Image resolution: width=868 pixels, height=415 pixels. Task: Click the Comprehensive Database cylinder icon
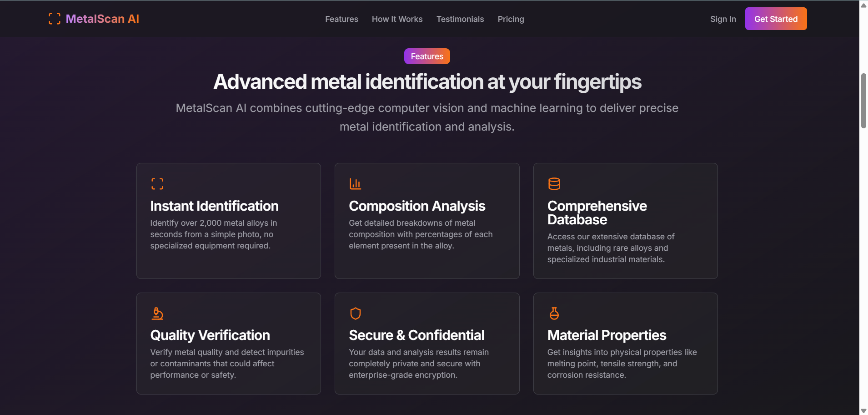click(554, 184)
